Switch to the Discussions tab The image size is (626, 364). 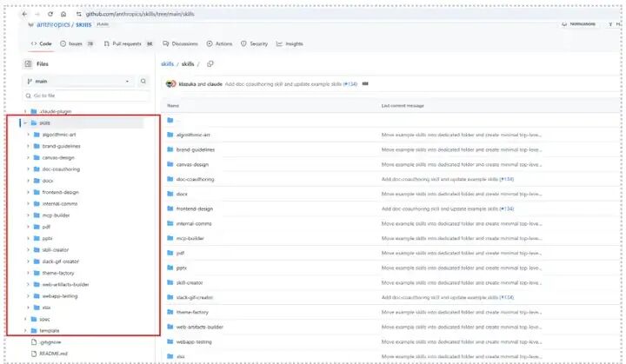[x=180, y=44]
